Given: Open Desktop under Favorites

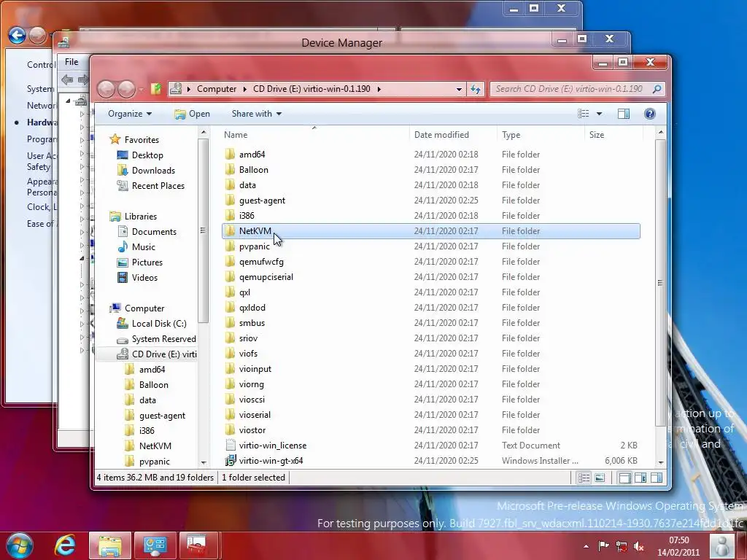Looking at the screenshot, I should [x=147, y=155].
